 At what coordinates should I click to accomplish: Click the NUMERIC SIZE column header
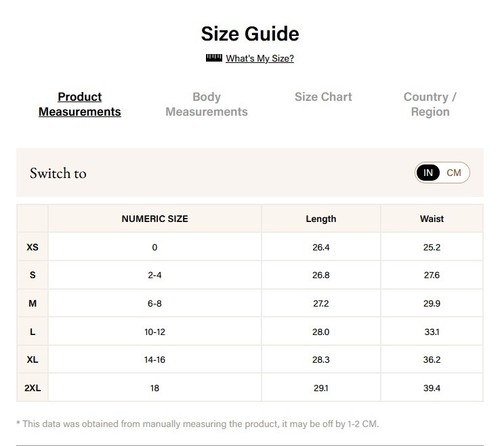coord(155,219)
